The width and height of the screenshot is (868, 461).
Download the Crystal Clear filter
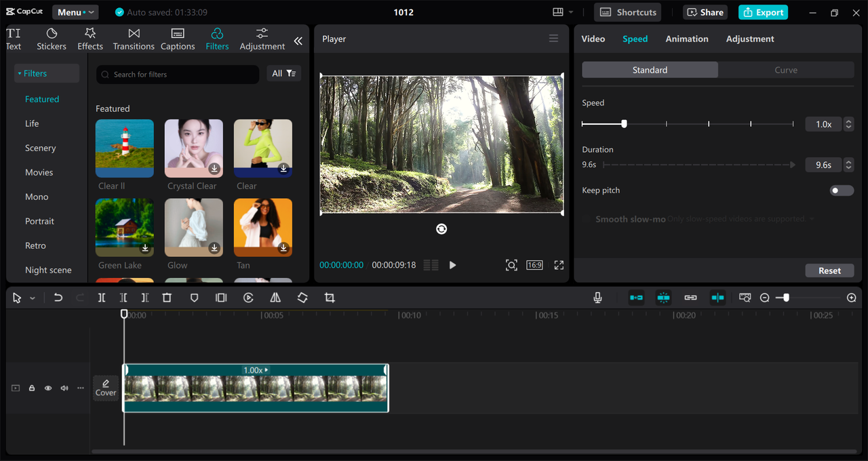click(x=214, y=168)
